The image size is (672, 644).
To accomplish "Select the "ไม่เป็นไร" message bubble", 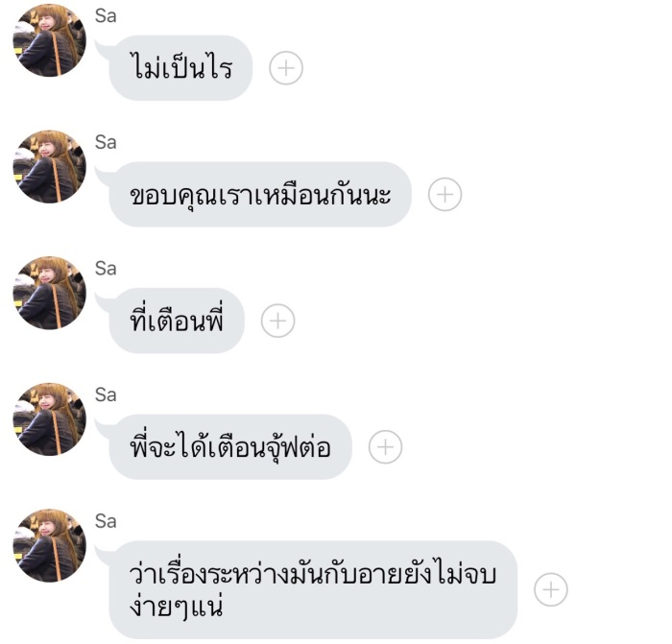I will [180, 68].
